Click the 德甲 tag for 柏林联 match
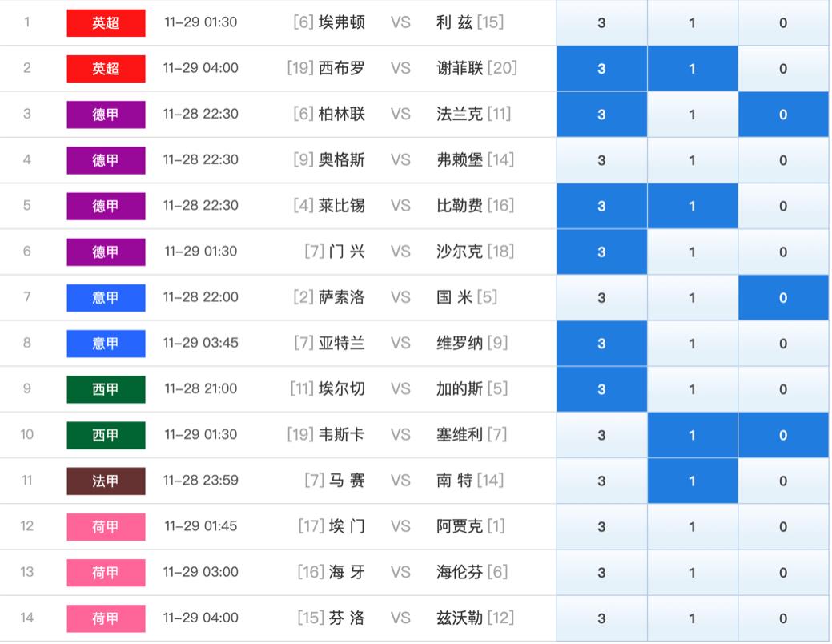Viewport: 832px width, 644px height. (106, 115)
